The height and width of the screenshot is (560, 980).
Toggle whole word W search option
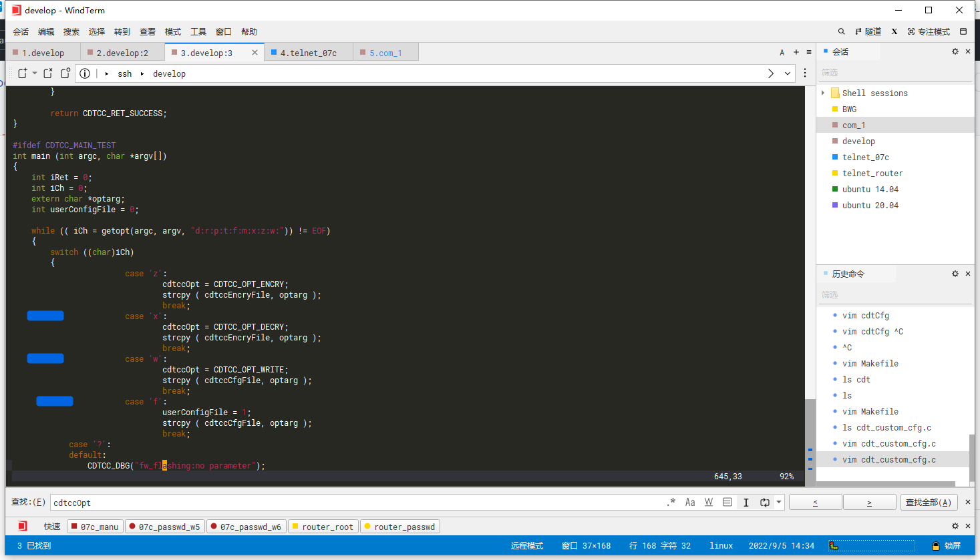(x=709, y=503)
